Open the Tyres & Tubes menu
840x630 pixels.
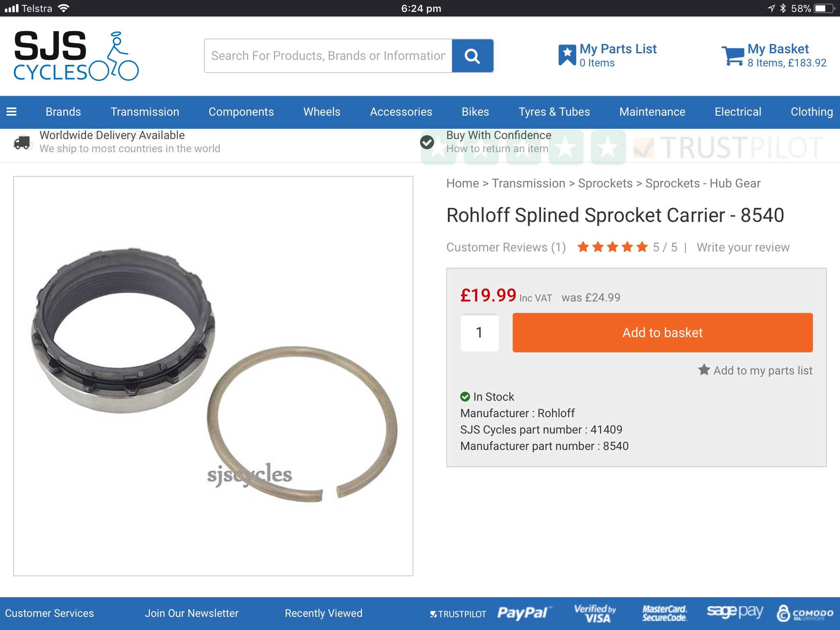[554, 112]
